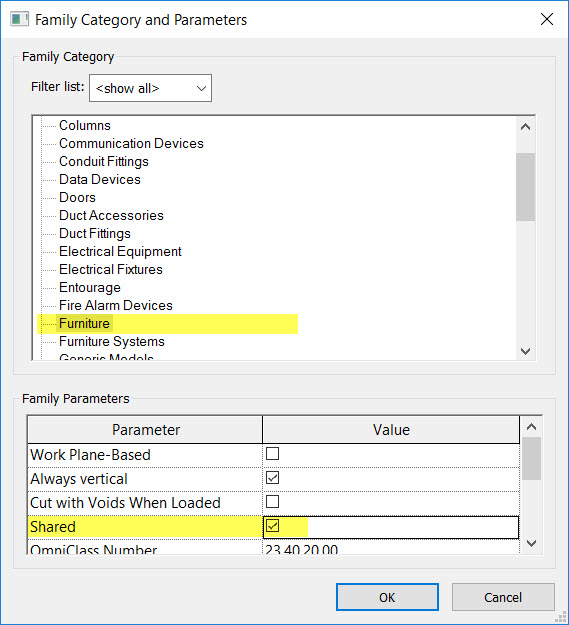
Task: Click the OK button
Action: [x=387, y=597]
